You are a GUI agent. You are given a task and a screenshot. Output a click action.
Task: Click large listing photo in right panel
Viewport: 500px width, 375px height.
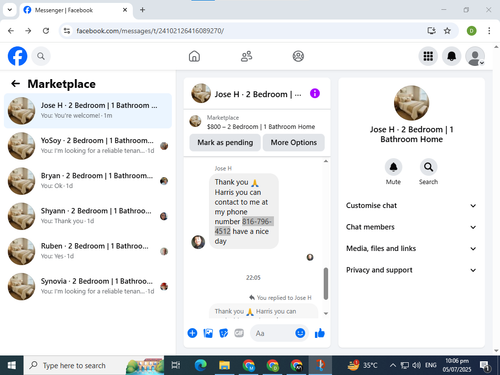click(411, 103)
